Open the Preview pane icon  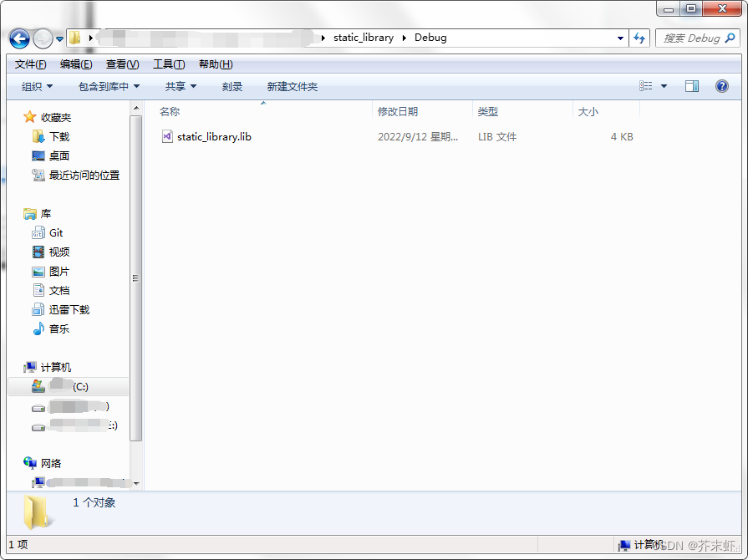(691, 86)
